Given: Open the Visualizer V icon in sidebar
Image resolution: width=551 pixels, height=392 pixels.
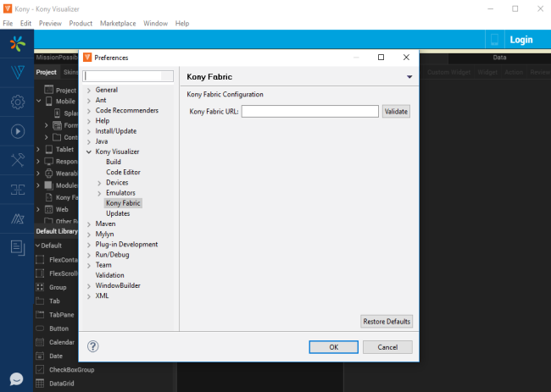Looking at the screenshot, I should pyautogui.click(x=18, y=72).
